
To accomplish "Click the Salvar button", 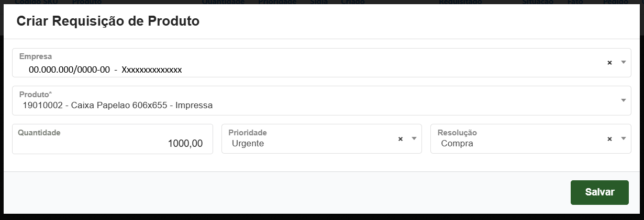I will pyautogui.click(x=599, y=192).
